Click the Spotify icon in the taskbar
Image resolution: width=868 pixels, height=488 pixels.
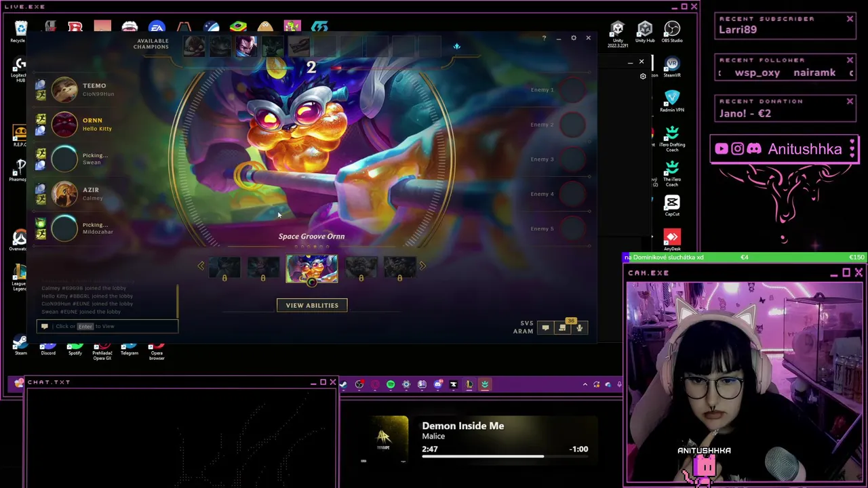(x=391, y=385)
